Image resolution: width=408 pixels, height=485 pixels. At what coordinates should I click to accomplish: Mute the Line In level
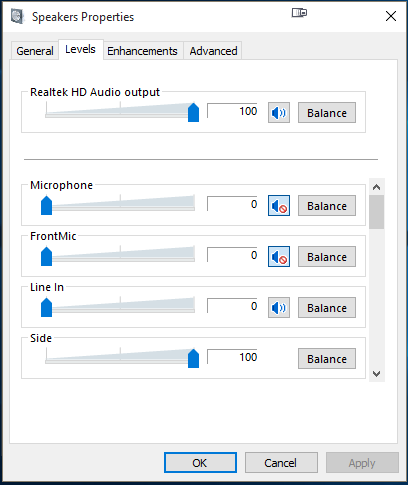(279, 308)
